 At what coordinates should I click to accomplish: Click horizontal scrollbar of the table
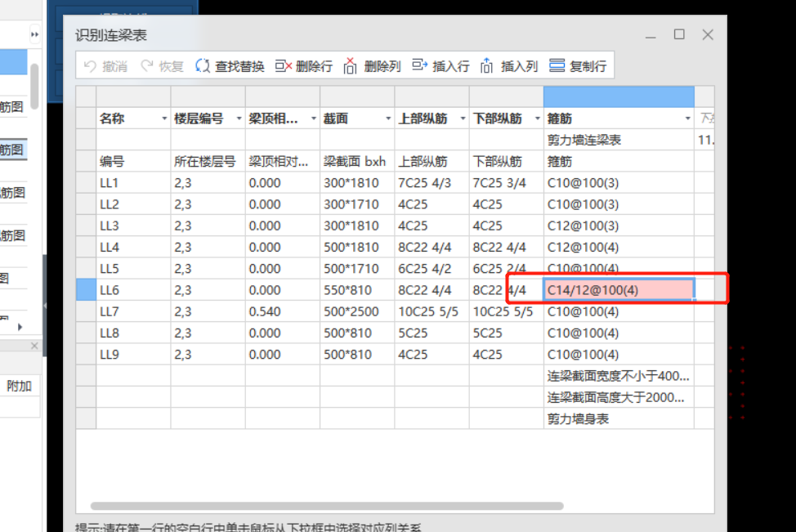point(327,506)
